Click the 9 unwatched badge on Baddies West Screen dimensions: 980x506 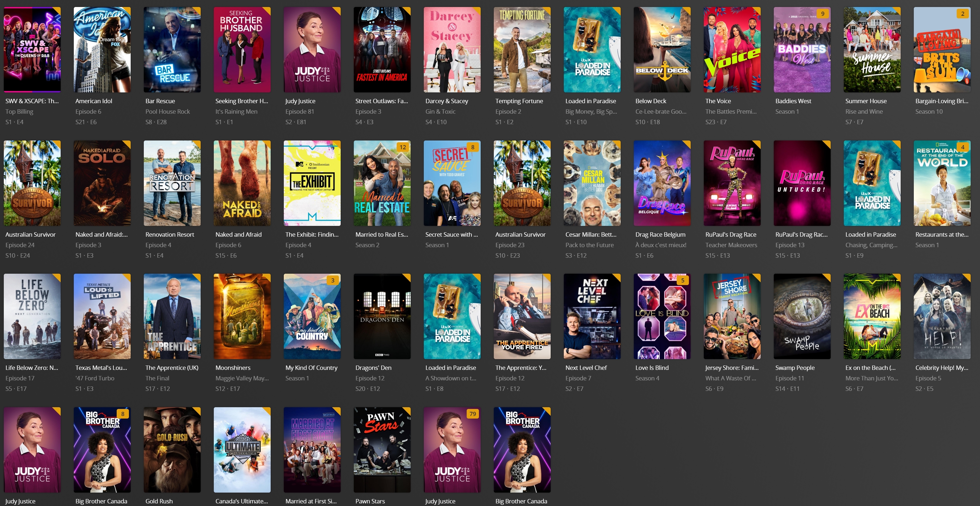(822, 14)
